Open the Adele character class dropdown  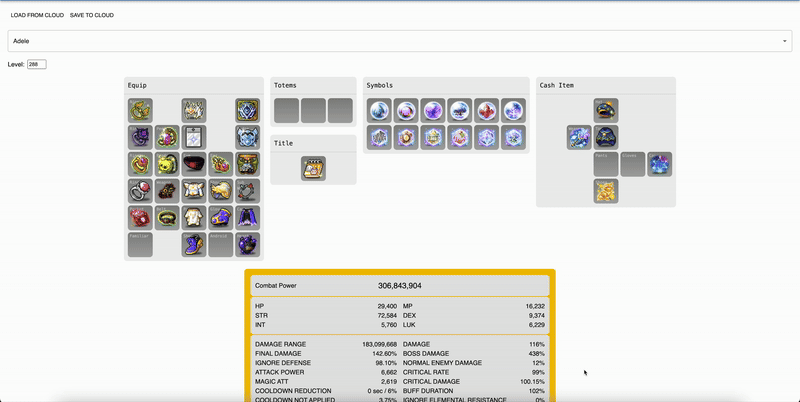[400, 41]
